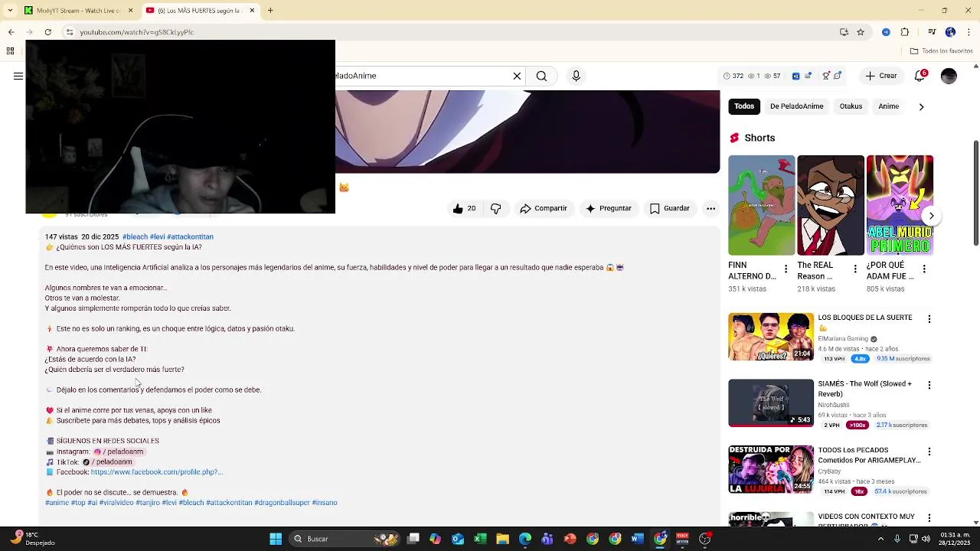The height and width of the screenshot is (551, 980).
Task: Open options for FINN ALTERNO short
Action: (786, 269)
